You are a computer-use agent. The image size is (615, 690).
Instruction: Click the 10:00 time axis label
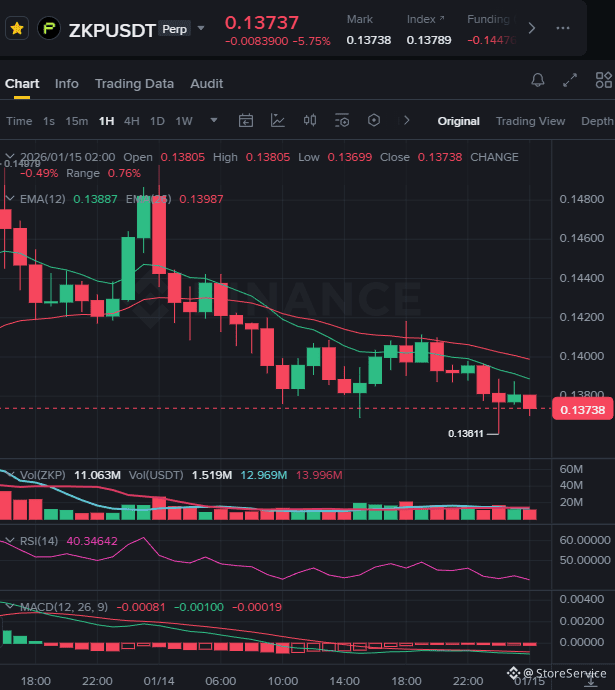[282, 681]
